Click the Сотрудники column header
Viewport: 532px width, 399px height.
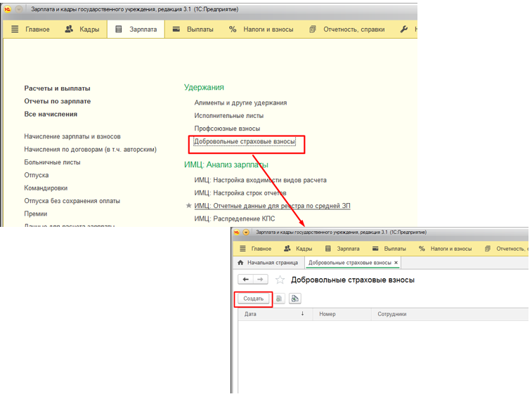pos(392,314)
